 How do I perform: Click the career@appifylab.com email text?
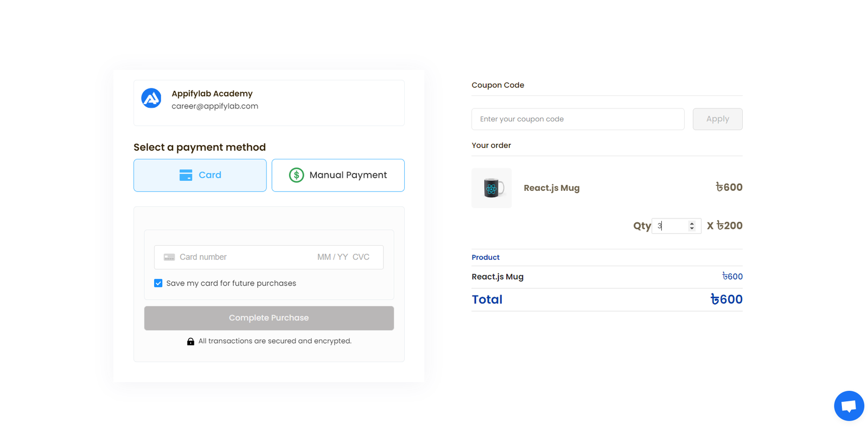215,106
